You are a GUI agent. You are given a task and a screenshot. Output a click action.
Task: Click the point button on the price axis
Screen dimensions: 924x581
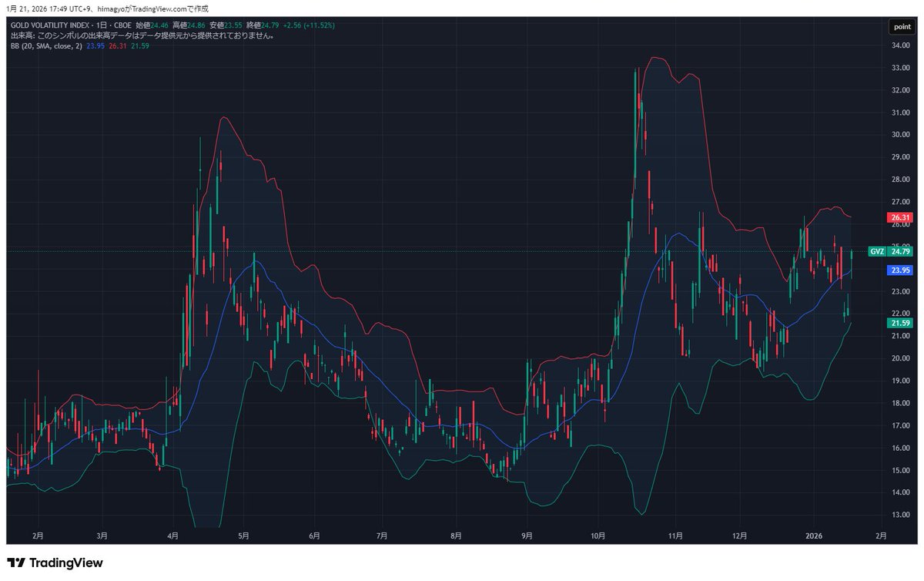click(x=901, y=27)
